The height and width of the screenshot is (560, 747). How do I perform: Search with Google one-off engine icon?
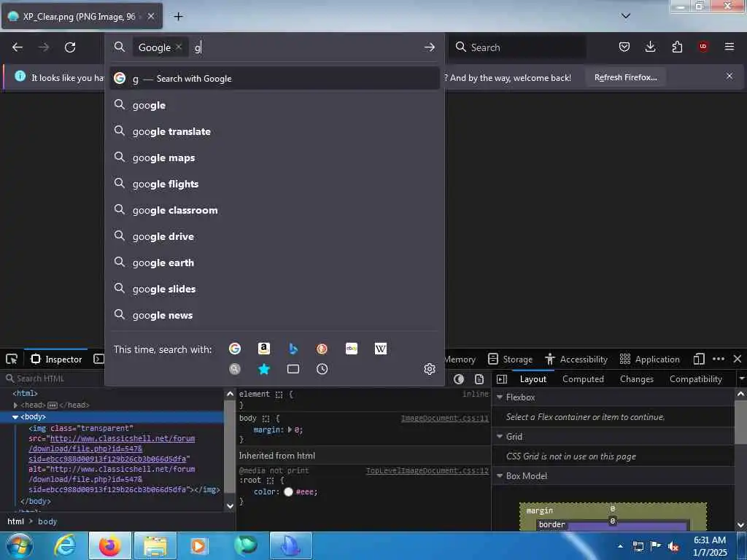tap(235, 349)
